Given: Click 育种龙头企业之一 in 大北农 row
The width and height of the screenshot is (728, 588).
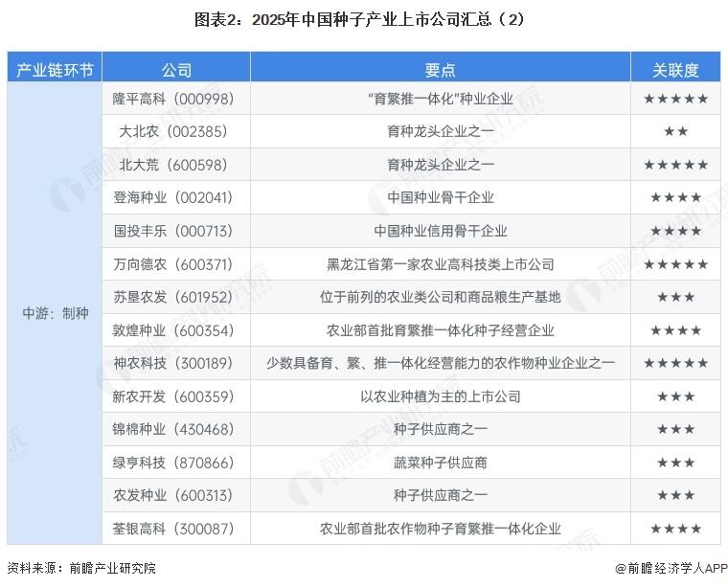Looking at the screenshot, I should pos(440,131).
